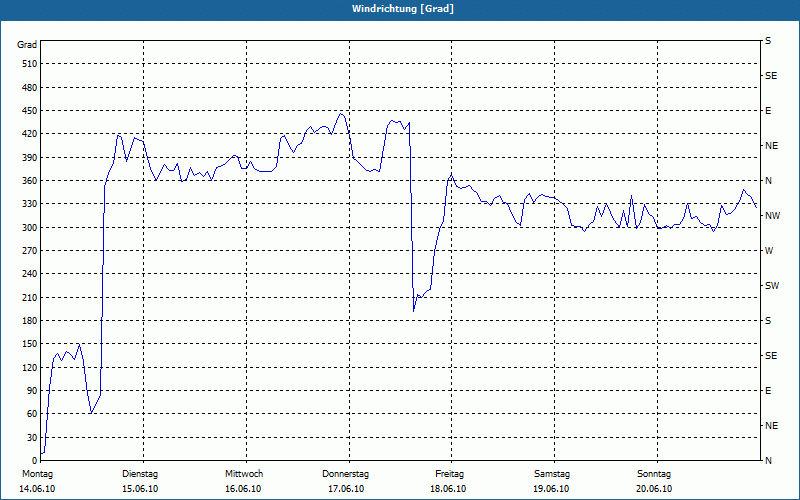Select the 450 degree axis label
Image resolution: width=800 pixels, height=500 pixels.
(x=30, y=111)
